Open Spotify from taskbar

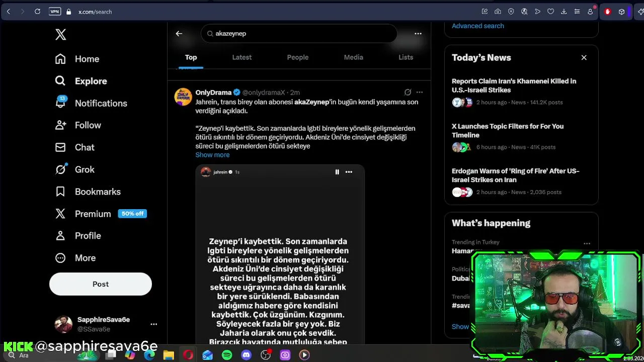pyautogui.click(x=227, y=355)
